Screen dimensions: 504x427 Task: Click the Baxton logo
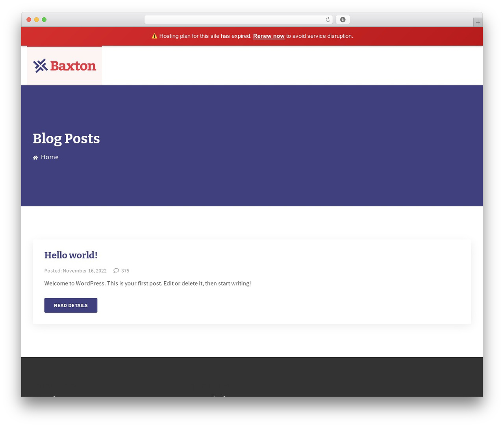tap(65, 66)
